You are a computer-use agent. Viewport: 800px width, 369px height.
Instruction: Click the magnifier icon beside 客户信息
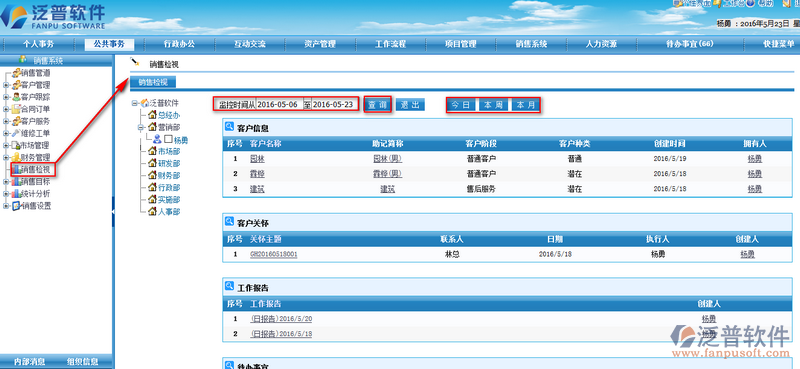[x=230, y=127]
